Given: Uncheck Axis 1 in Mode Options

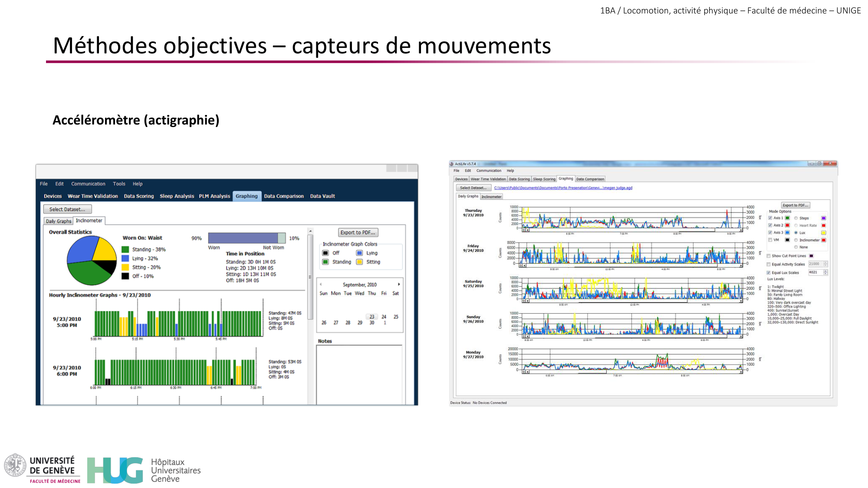Looking at the screenshot, I should [770, 218].
